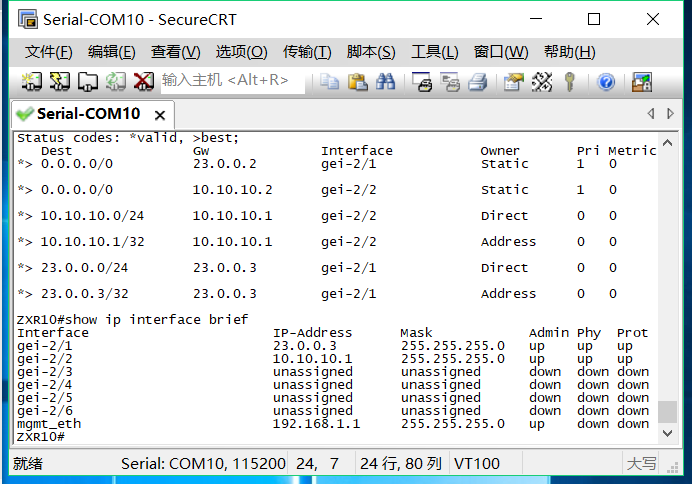Image resolution: width=692 pixels, height=484 pixels.
Task: Click the terminal scrollbar down arrow
Action: point(667,433)
